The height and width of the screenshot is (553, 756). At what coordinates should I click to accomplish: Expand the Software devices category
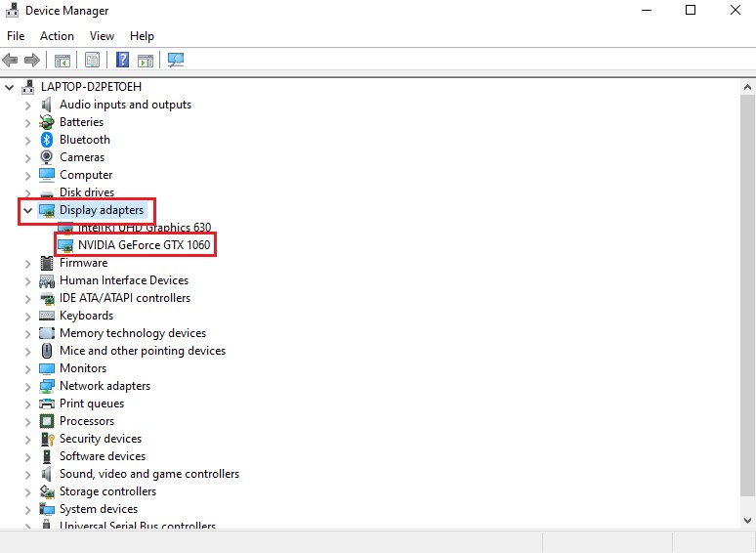point(28,456)
